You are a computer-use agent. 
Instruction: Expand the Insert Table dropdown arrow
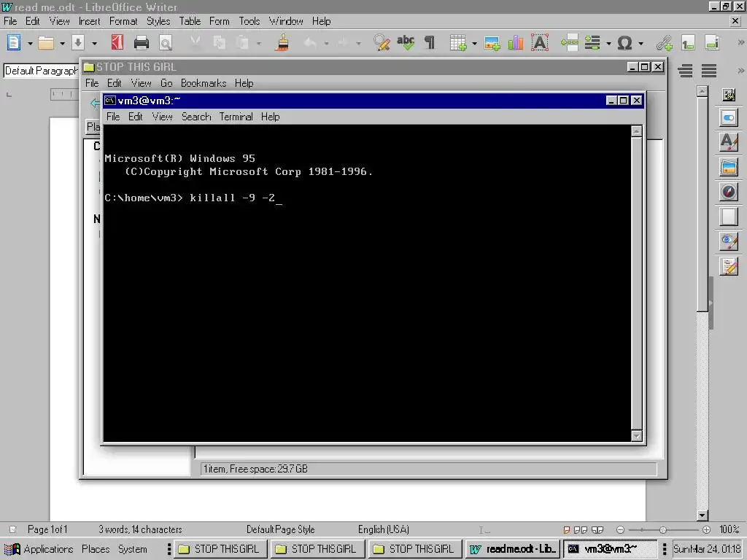pos(474,43)
